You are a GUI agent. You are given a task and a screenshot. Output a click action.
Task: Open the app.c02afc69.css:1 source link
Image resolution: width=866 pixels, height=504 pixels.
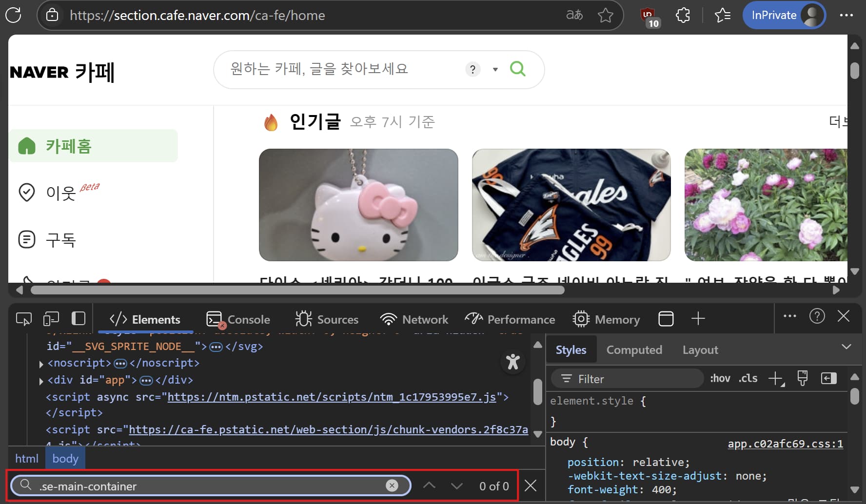coord(785,444)
